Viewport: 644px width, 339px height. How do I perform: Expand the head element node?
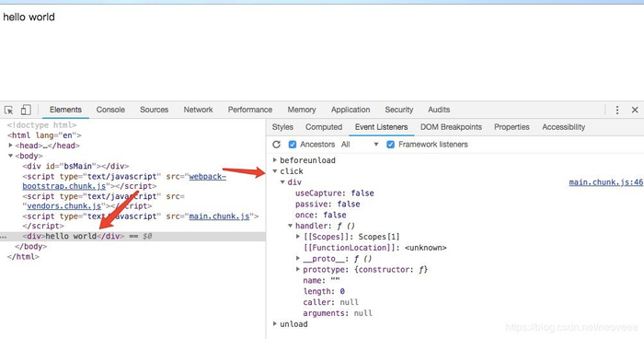coord(11,146)
